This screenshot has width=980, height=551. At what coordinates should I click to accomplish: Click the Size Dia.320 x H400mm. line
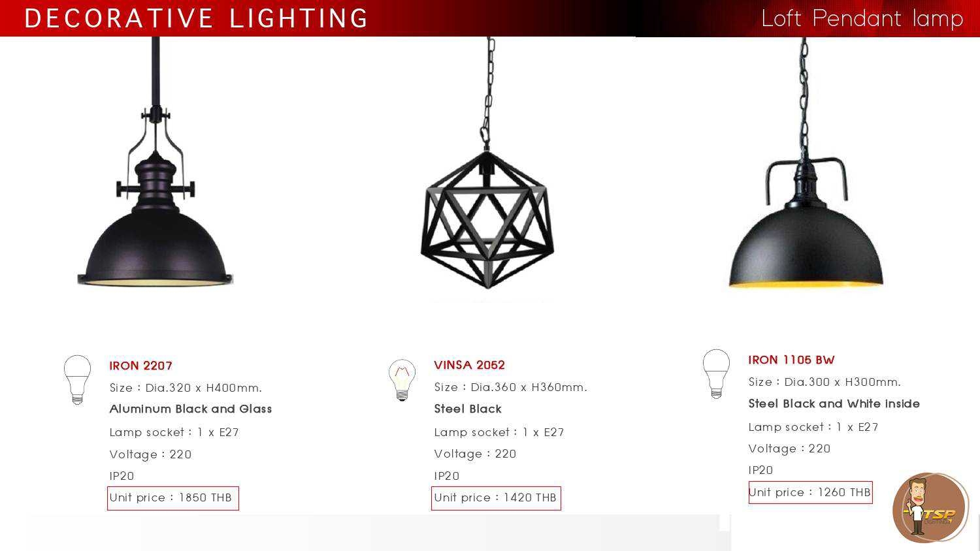[186, 388]
